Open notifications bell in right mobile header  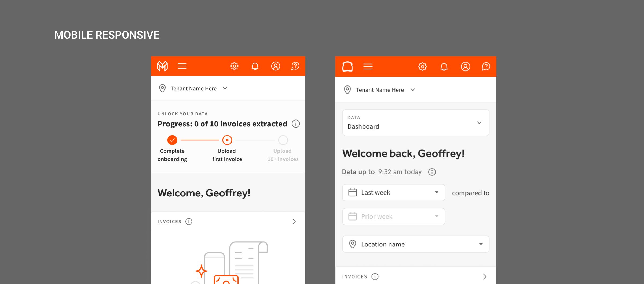444,67
